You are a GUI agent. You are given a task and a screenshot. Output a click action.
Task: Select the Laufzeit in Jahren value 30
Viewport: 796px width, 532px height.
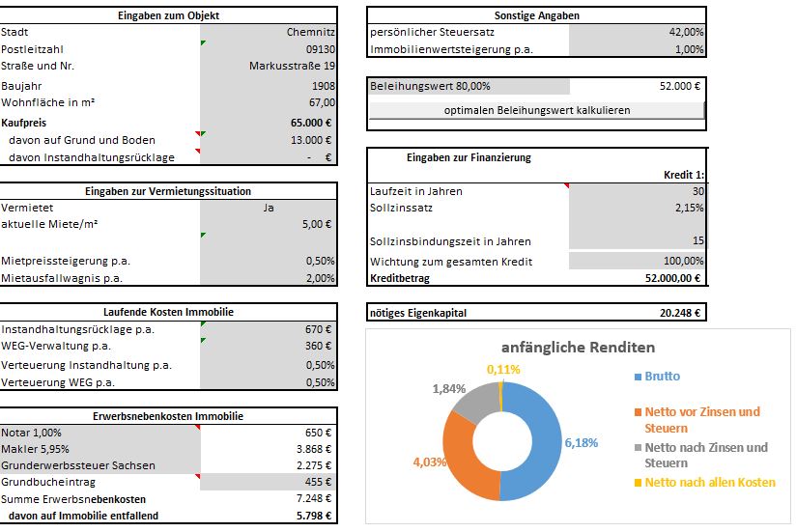coord(637,191)
